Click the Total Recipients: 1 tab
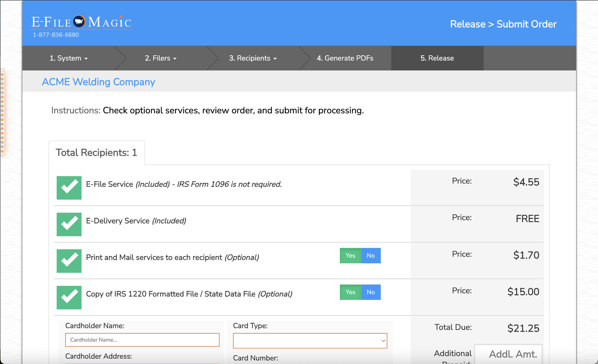The height and width of the screenshot is (364, 598). tap(96, 153)
